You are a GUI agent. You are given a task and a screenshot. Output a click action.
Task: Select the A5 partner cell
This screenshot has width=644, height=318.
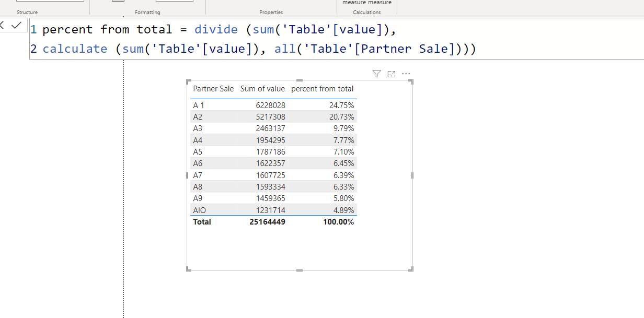click(198, 152)
